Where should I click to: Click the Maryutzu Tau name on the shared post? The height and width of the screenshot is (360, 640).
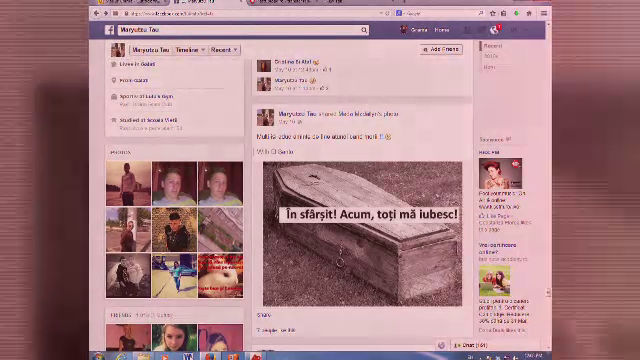(297, 114)
